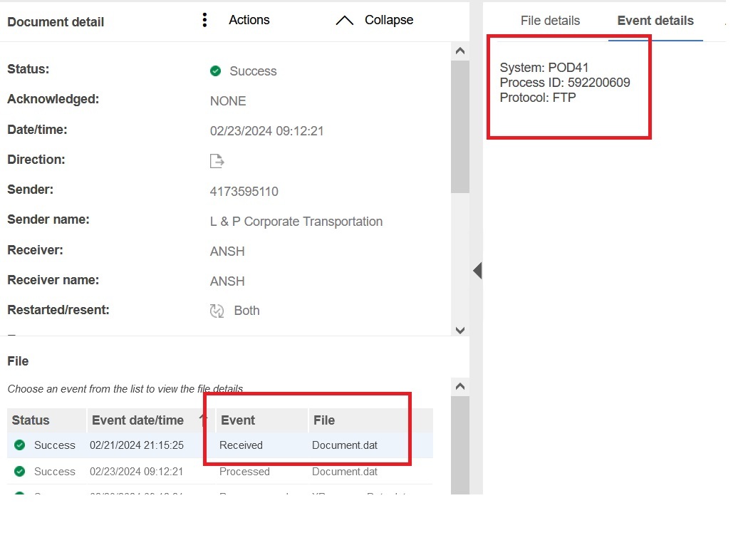The width and height of the screenshot is (743, 560).
Task: Click the green Success status icon
Action: click(216, 71)
